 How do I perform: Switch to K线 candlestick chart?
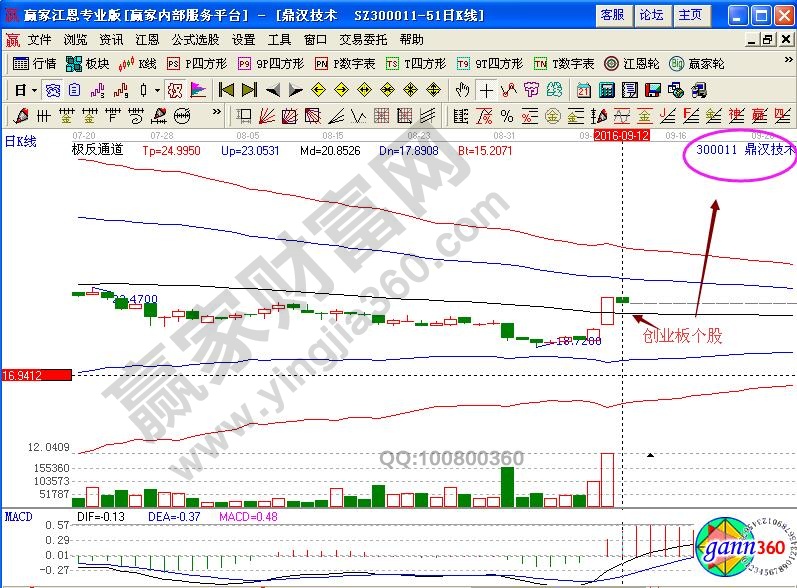[x=138, y=63]
